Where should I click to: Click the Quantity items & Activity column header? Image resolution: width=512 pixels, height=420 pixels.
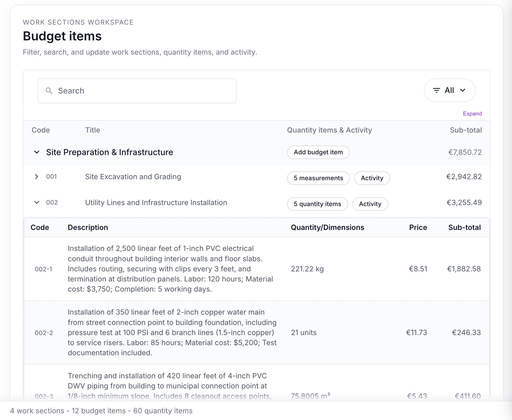click(x=329, y=130)
